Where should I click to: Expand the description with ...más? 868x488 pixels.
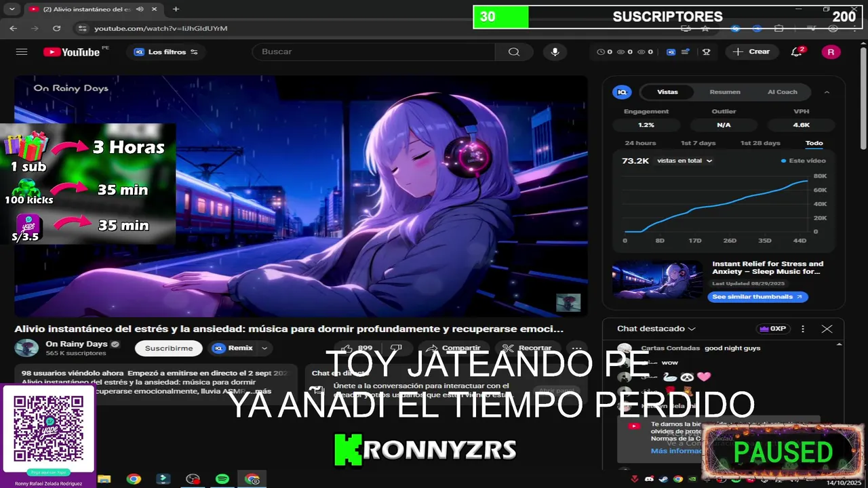[x=262, y=391]
